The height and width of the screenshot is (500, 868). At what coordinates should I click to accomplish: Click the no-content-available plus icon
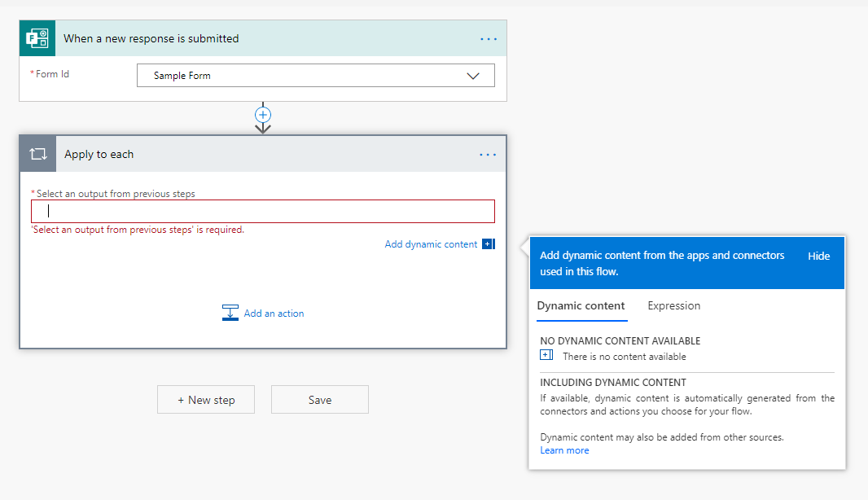point(546,354)
